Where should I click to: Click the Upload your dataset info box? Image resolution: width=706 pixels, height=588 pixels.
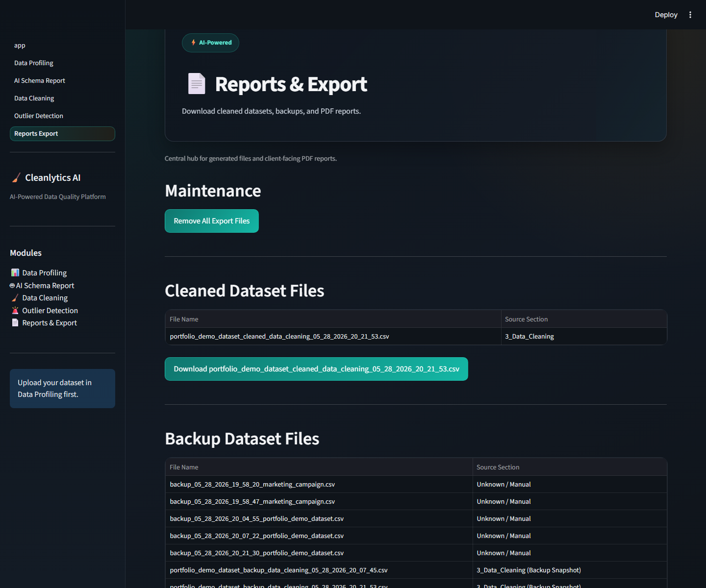(62, 389)
